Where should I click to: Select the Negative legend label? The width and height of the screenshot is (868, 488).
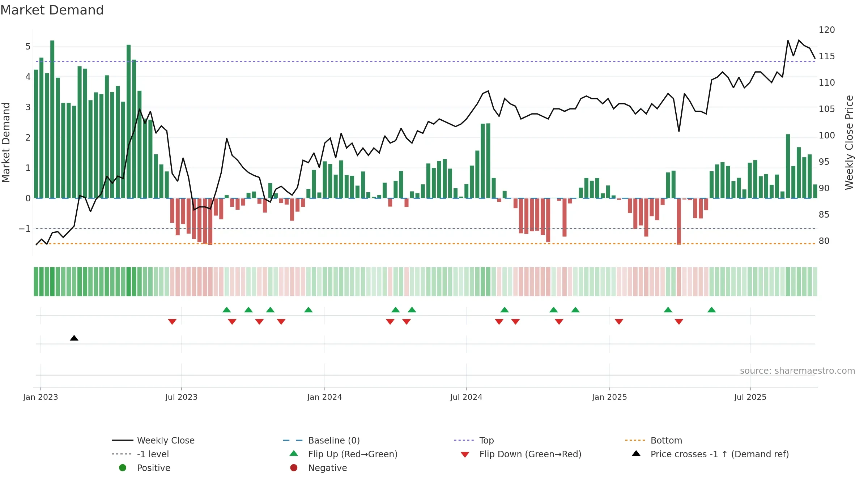click(328, 468)
